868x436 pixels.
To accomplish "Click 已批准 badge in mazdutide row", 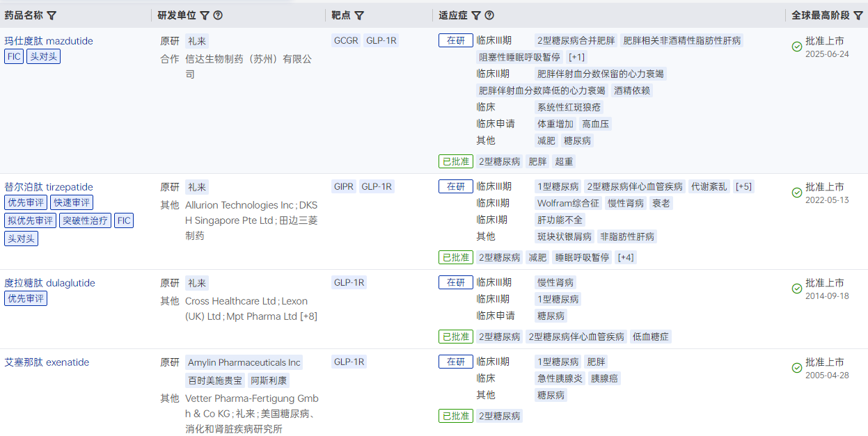I will [456, 161].
